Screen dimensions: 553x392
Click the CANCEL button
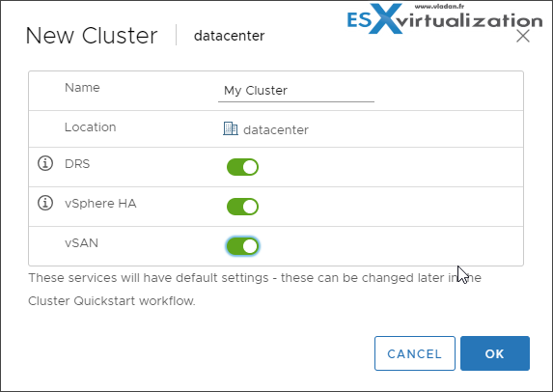point(415,353)
